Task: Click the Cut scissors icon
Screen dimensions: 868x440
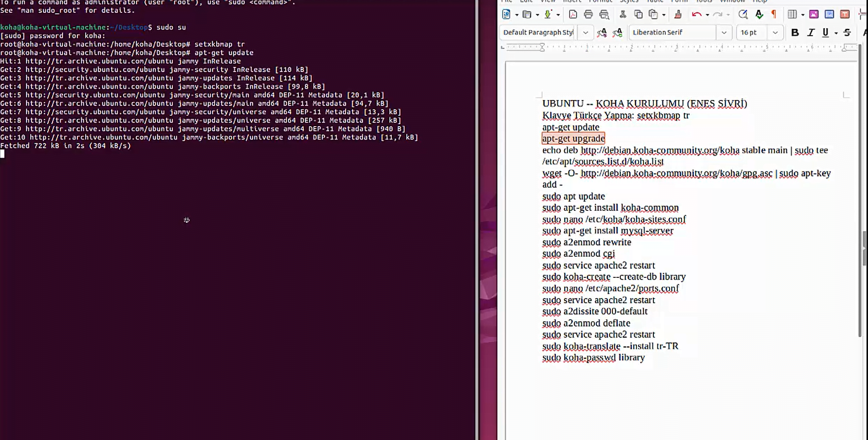Action: (x=623, y=15)
